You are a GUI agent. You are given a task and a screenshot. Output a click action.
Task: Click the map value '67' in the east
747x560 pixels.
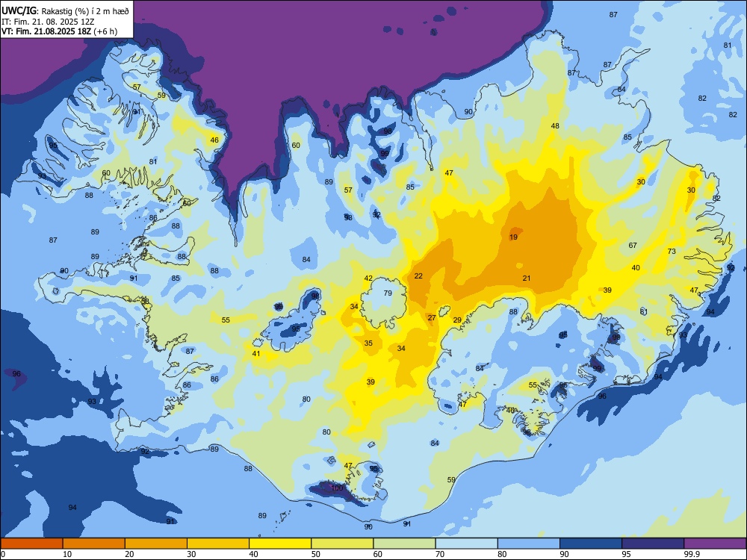point(633,245)
